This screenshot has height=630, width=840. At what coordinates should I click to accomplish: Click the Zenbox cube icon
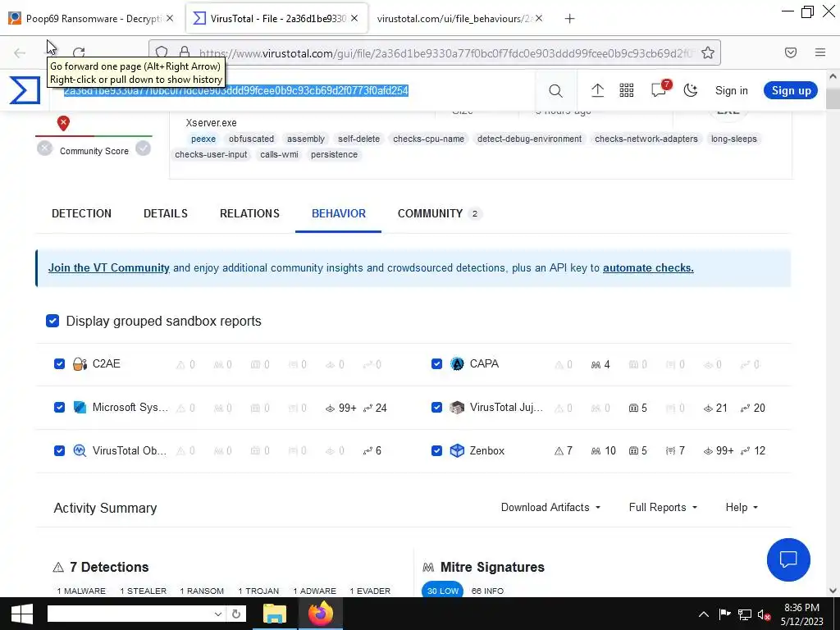(457, 450)
